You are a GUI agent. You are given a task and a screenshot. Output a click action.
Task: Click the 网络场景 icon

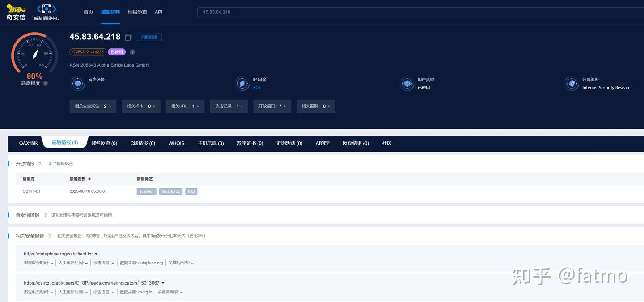pos(77,84)
